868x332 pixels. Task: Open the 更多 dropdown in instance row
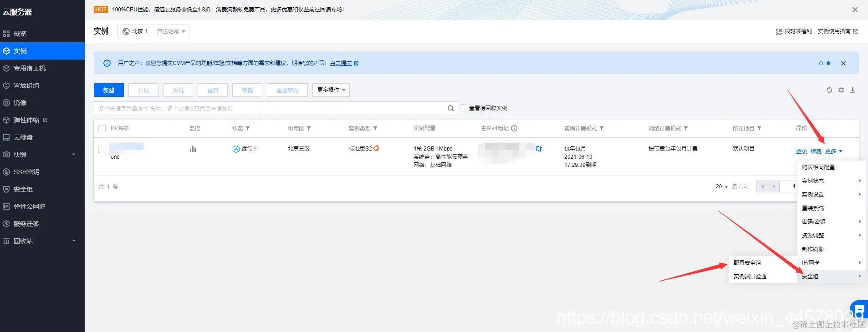pos(833,151)
